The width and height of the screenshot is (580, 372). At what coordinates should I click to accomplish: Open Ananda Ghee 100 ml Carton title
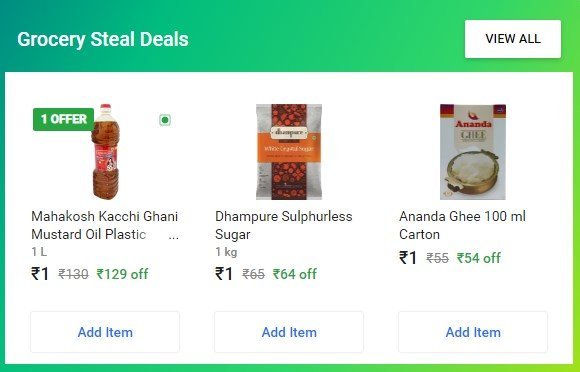click(x=462, y=225)
